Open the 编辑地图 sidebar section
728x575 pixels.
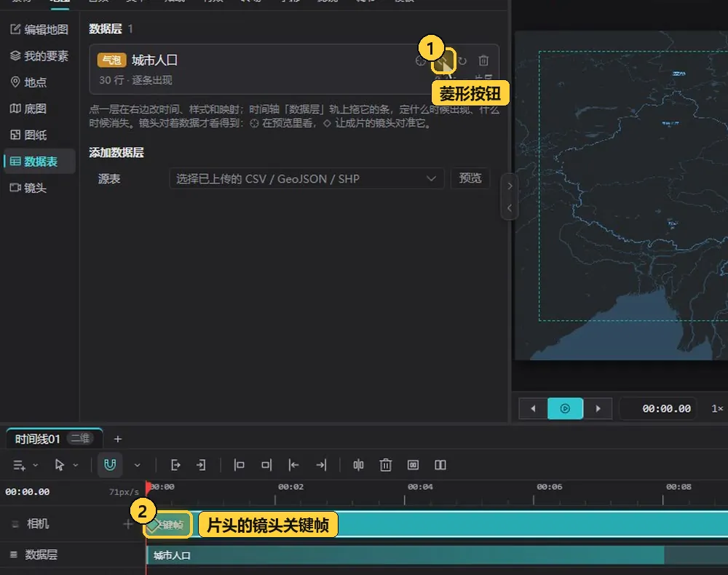pyautogui.click(x=39, y=29)
